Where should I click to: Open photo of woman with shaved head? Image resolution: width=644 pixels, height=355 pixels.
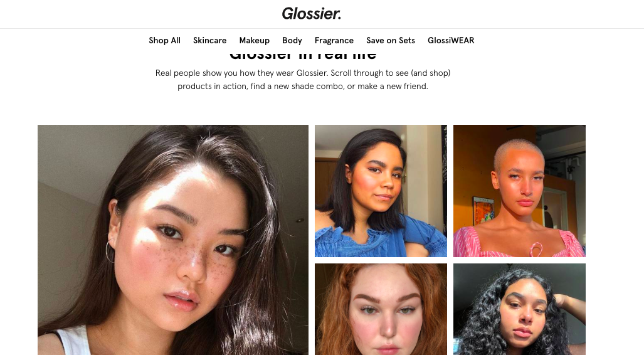[x=520, y=191]
